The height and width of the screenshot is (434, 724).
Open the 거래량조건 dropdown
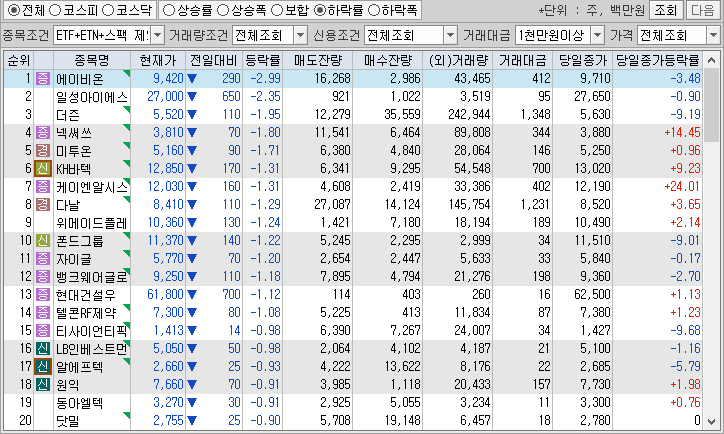click(x=301, y=35)
